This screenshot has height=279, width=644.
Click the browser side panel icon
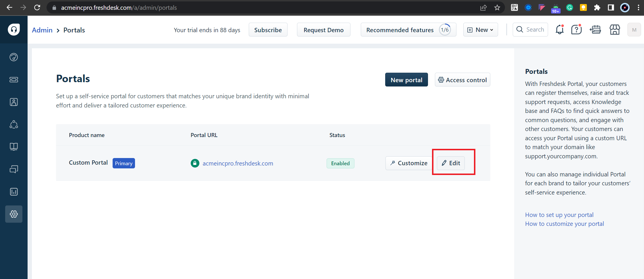(x=611, y=7)
